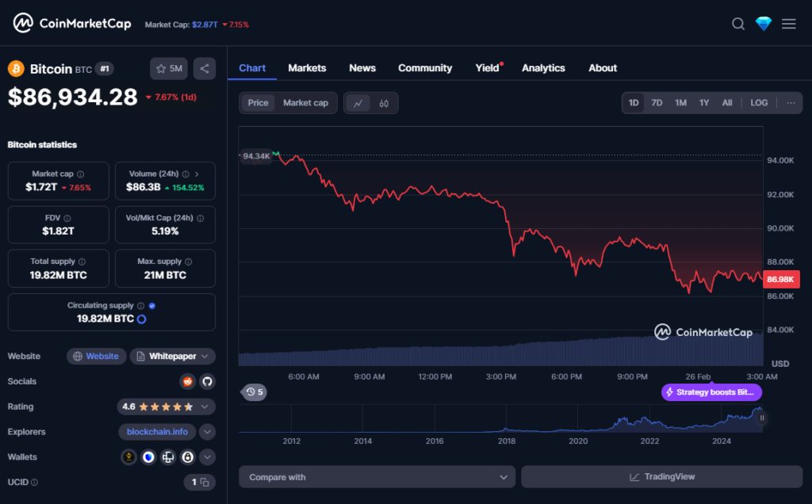Set chart range to 1Y
Viewport: 812px width, 504px height.
[x=704, y=103]
